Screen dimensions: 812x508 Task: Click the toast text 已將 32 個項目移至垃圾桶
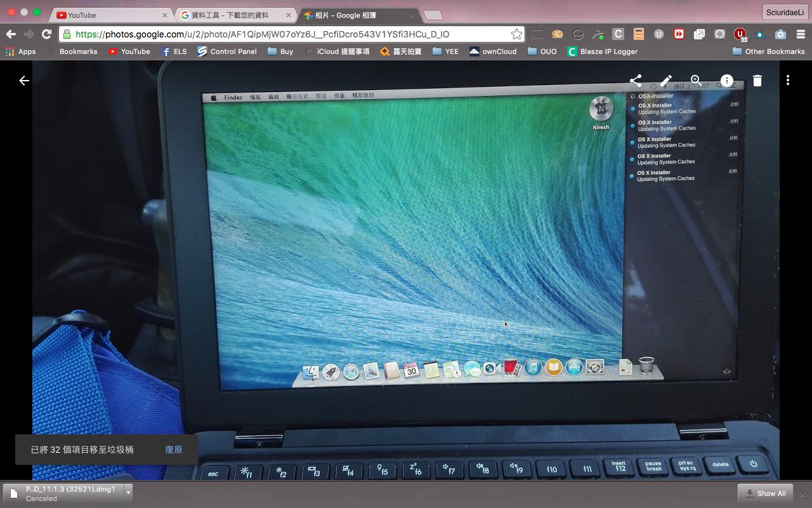click(82, 449)
